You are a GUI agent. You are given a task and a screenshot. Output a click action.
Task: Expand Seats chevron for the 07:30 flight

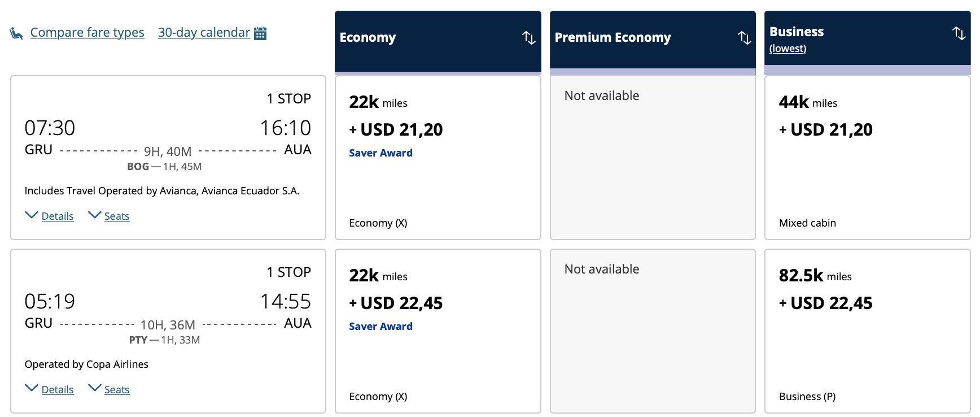pos(95,215)
